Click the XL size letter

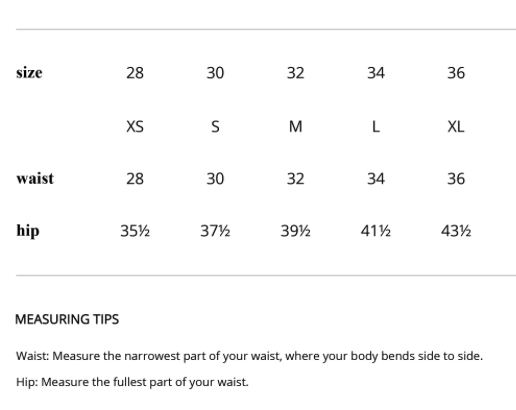(x=456, y=127)
